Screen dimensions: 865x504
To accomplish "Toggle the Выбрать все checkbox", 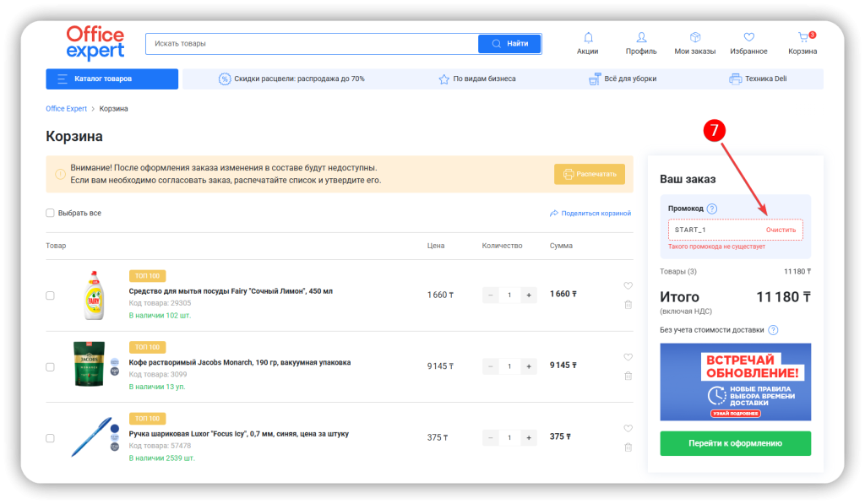I will click(x=51, y=213).
